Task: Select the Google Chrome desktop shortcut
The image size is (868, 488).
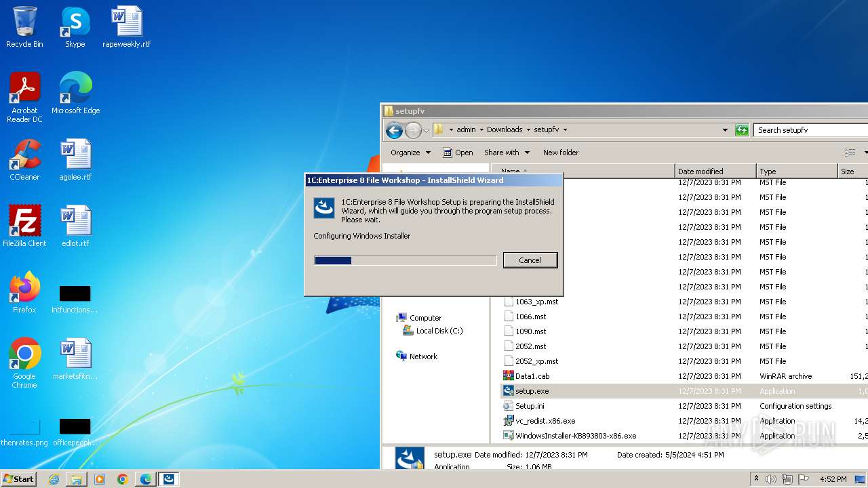Action: (x=24, y=363)
